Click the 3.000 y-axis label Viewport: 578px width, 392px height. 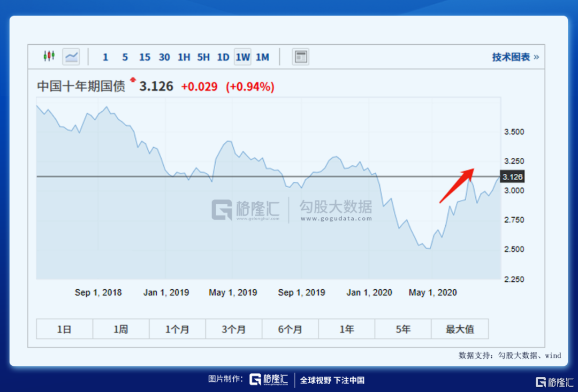(x=514, y=190)
